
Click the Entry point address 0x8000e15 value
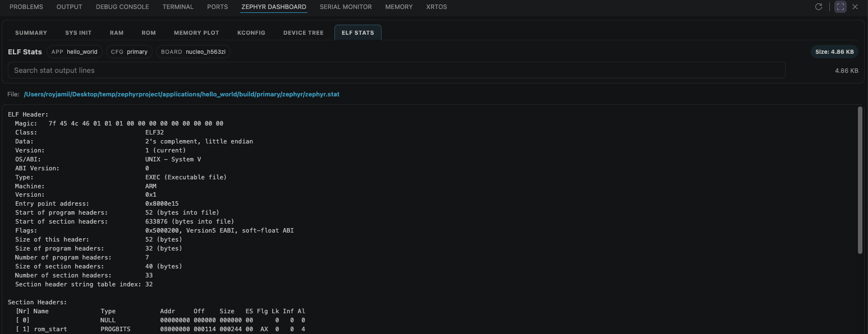(162, 203)
